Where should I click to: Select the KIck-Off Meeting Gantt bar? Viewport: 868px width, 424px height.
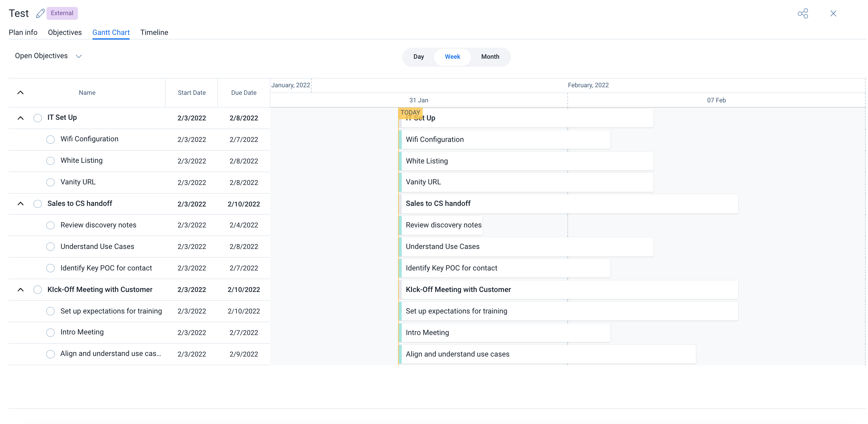click(x=568, y=290)
